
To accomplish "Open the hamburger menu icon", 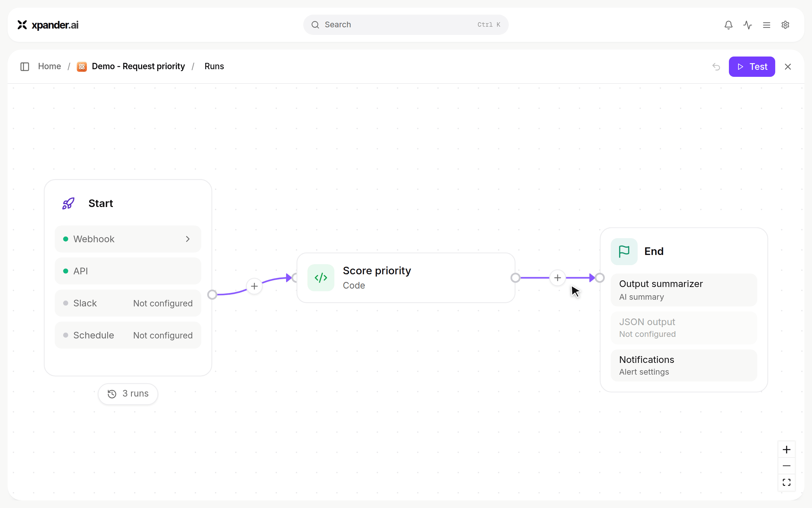I will (x=767, y=25).
